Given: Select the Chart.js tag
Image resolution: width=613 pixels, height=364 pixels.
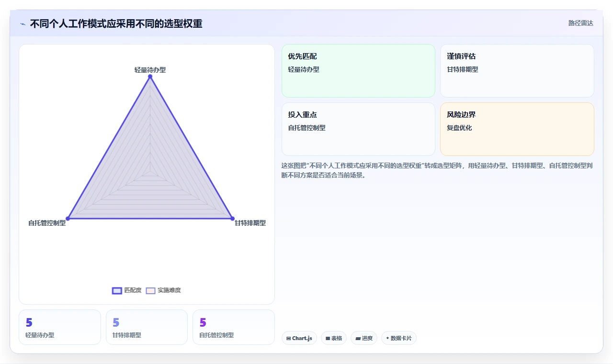Looking at the screenshot, I should coord(299,338).
